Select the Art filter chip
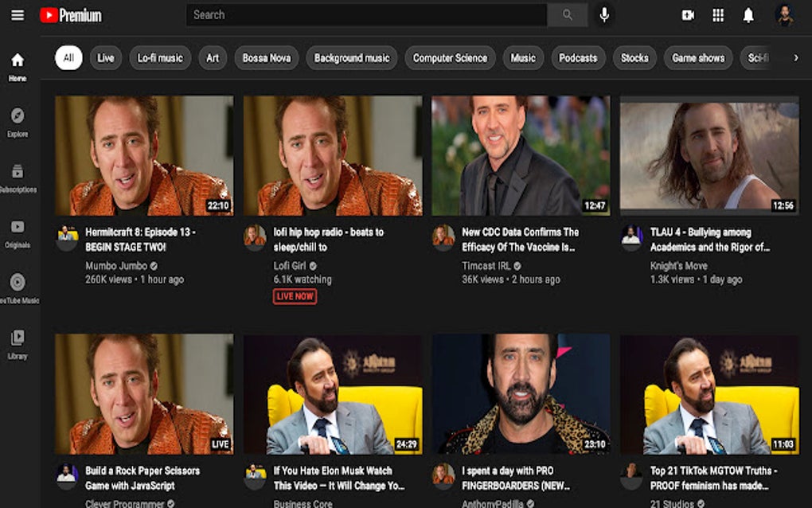This screenshot has width=812, height=508. click(213, 58)
